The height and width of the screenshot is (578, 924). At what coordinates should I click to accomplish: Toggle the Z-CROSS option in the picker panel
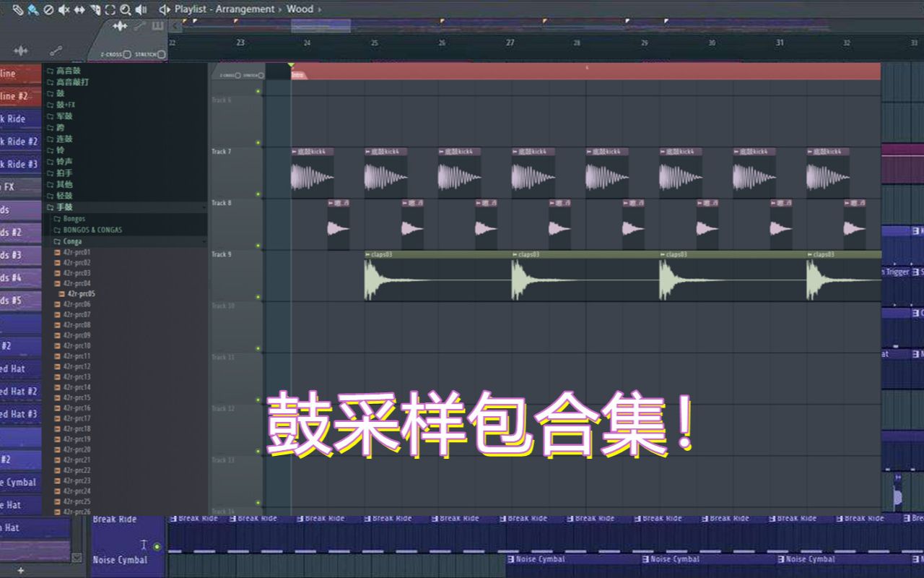coord(115,54)
